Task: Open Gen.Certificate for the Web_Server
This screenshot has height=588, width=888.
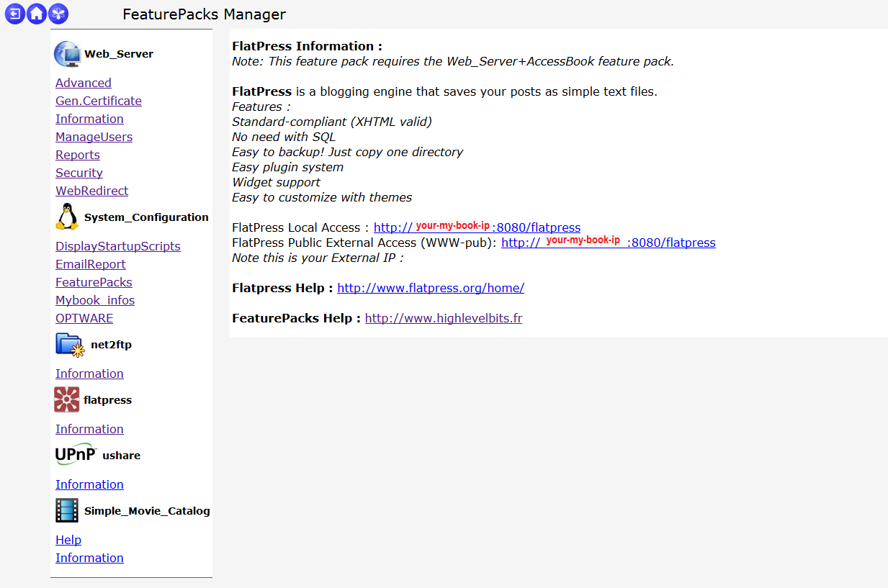Action: click(x=98, y=101)
